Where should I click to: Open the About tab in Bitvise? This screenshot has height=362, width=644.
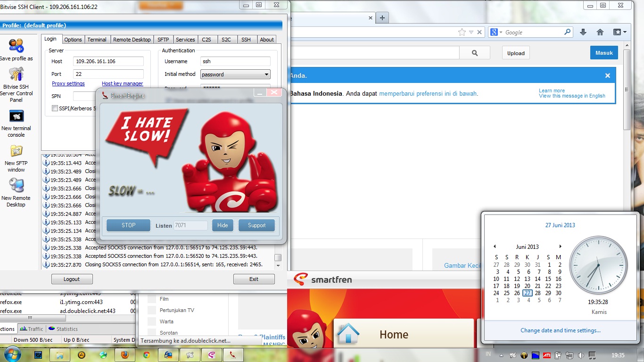coord(267,40)
